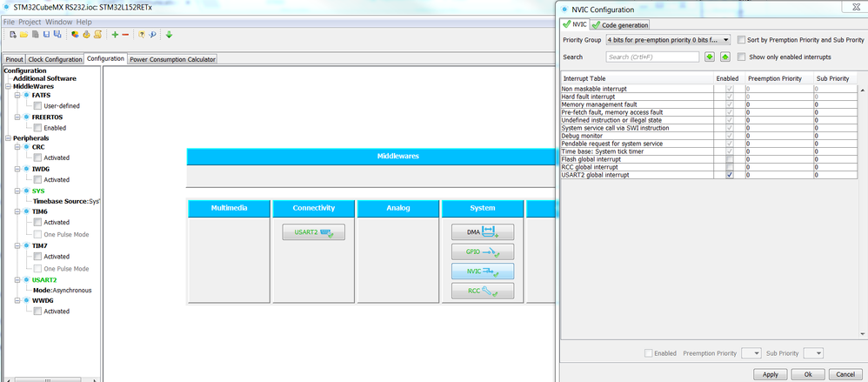Click the green previous-result arrow beside Search
This screenshot has width=868, height=382.
725,57
